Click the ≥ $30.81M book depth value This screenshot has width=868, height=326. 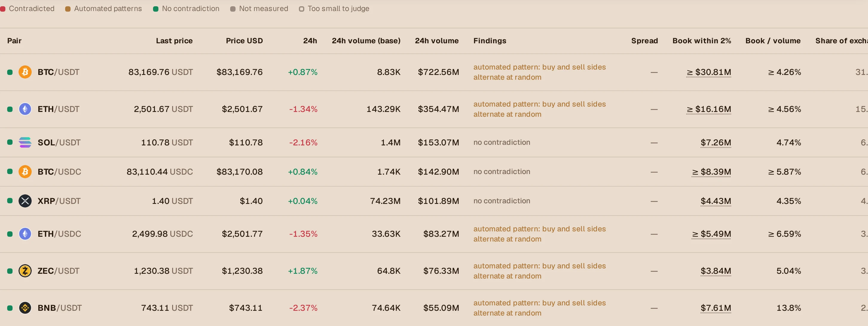pos(709,72)
